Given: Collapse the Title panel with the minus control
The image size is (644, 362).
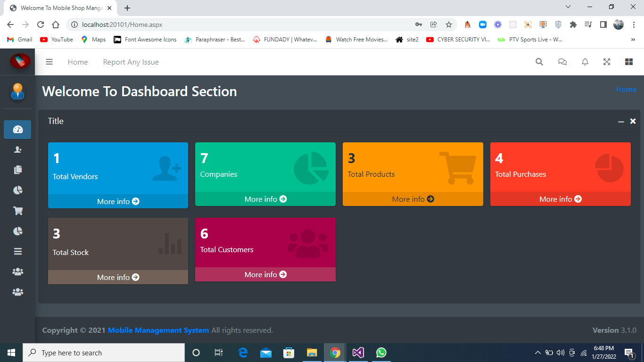Looking at the screenshot, I should (621, 121).
